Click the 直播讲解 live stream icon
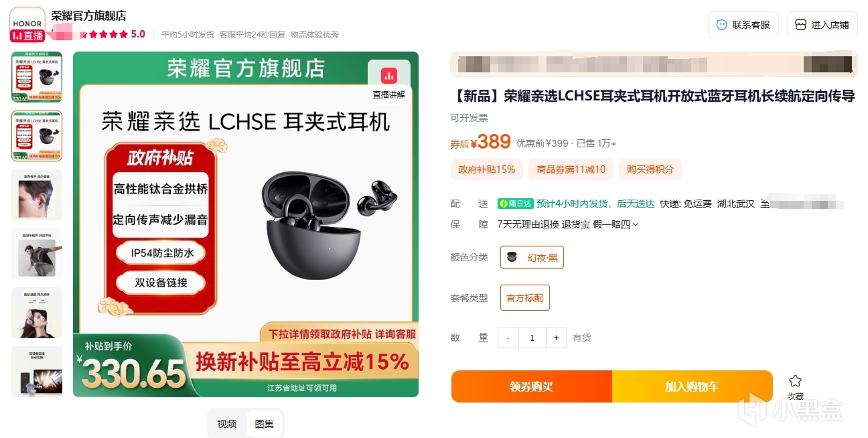868x438 pixels. [389, 75]
